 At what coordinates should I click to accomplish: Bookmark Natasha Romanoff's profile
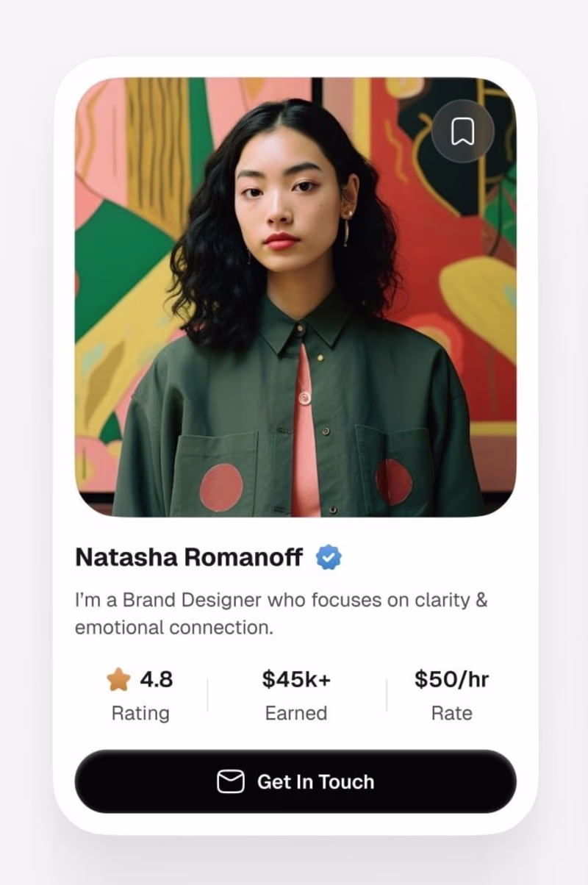(x=462, y=132)
